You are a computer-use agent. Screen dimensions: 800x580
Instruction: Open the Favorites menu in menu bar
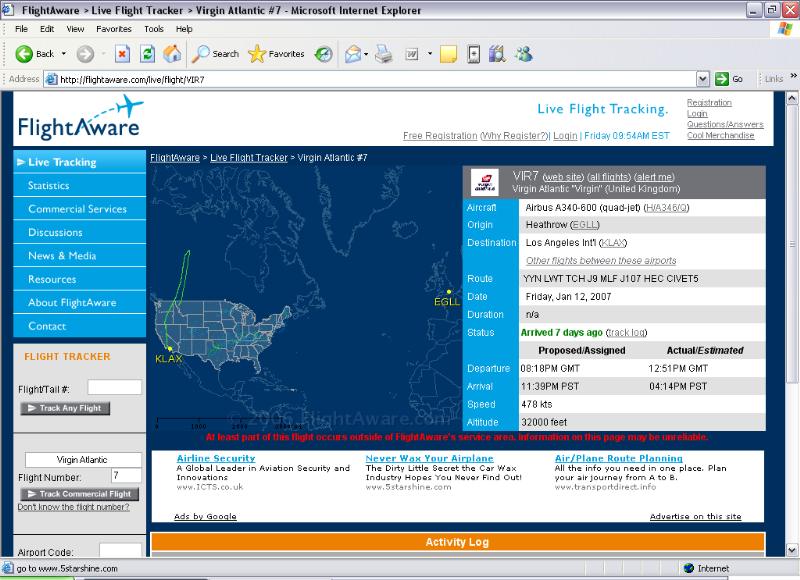(x=113, y=29)
